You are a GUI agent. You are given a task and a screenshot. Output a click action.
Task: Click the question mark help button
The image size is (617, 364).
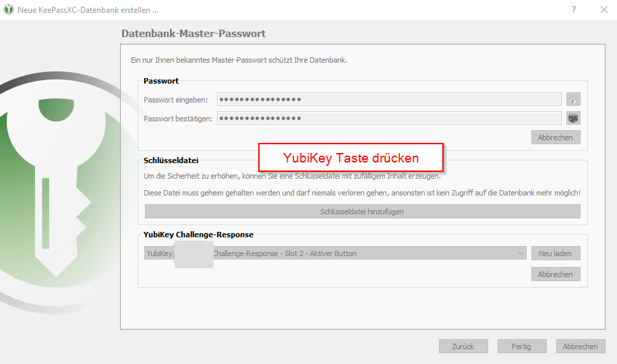[574, 9]
